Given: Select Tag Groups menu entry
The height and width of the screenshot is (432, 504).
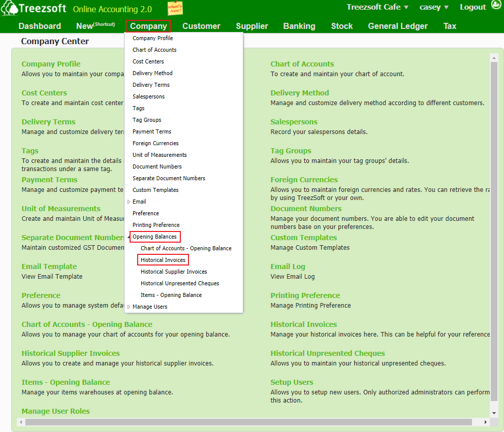Looking at the screenshot, I should pyautogui.click(x=147, y=120).
